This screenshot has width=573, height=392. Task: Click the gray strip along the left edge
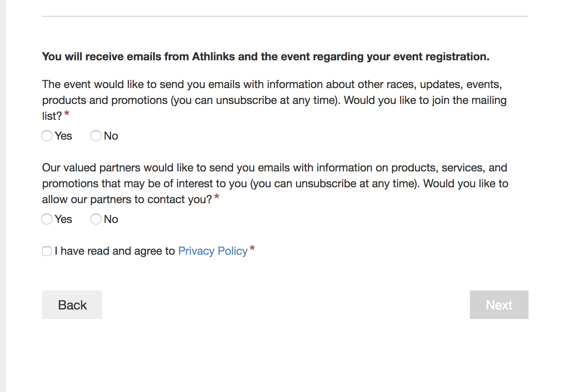pyautogui.click(x=3, y=196)
